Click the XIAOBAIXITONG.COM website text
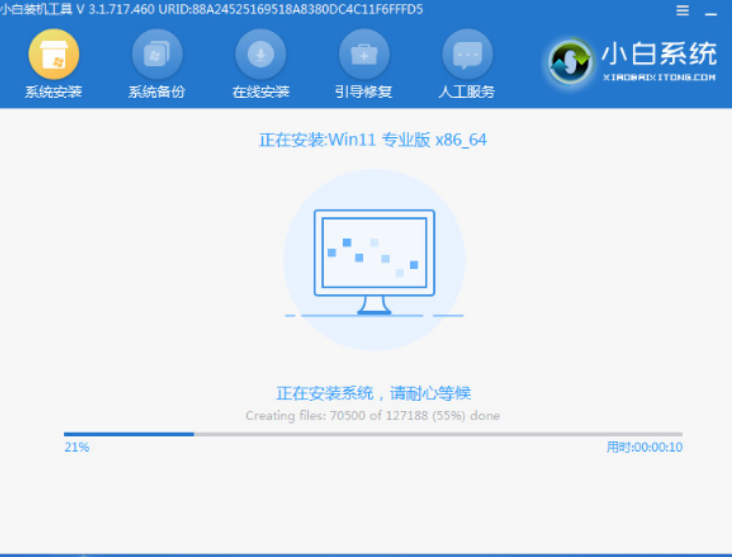Viewport: 732px width, 557px height. 659,76
